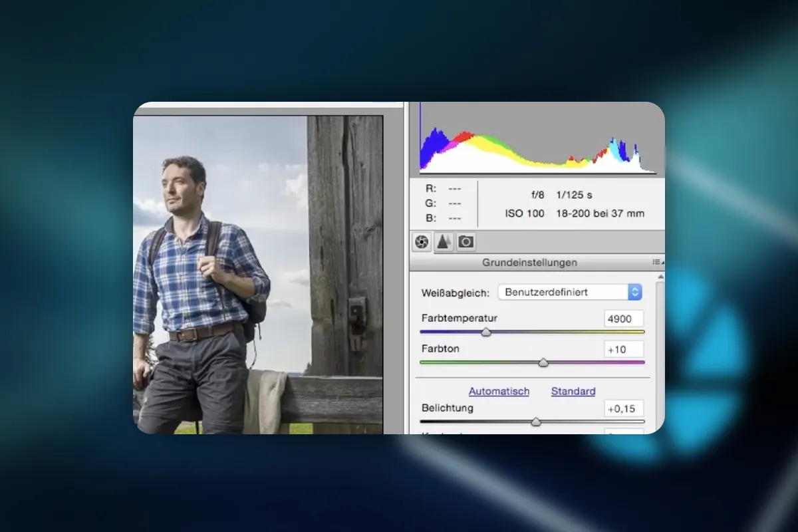Click the '18-200 bei 37 mm' lens readout
Image resolution: width=798 pixels, height=532 pixels.
pyautogui.click(x=600, y=213)
